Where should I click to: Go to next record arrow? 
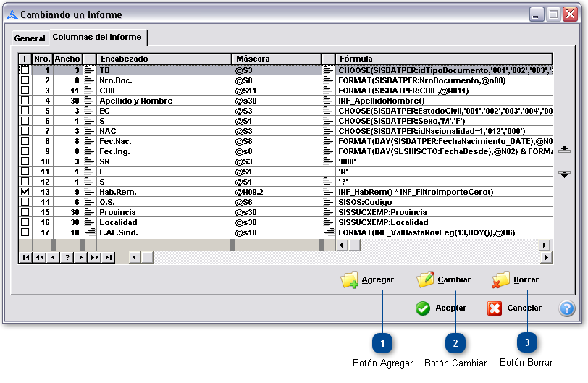click(80, 257)
